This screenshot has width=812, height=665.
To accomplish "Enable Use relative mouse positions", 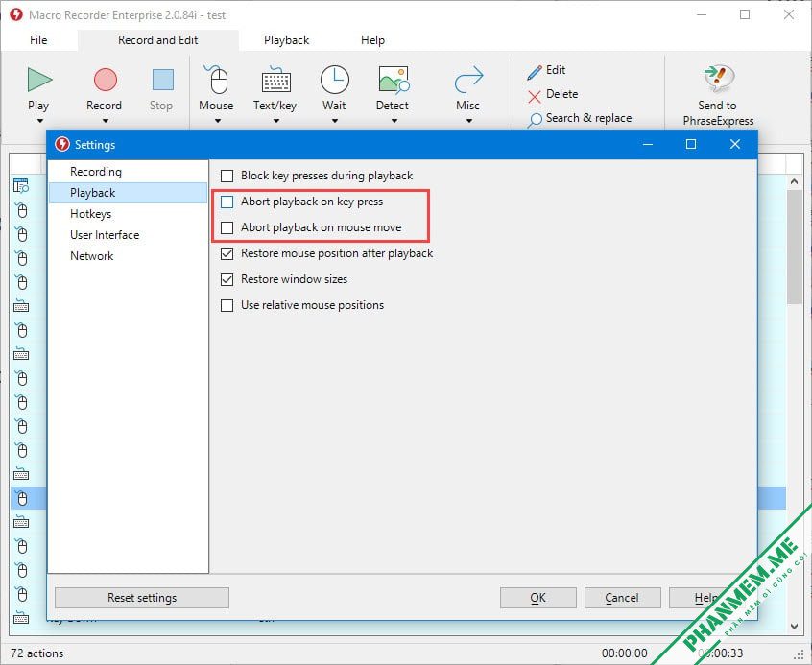I will pos(227,305).
